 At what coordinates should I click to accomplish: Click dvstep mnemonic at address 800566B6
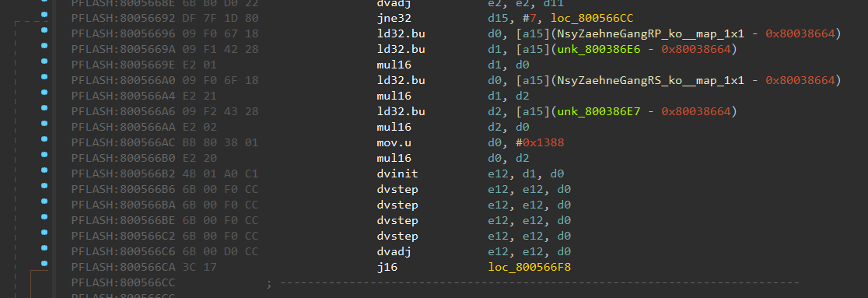(397, 189)
